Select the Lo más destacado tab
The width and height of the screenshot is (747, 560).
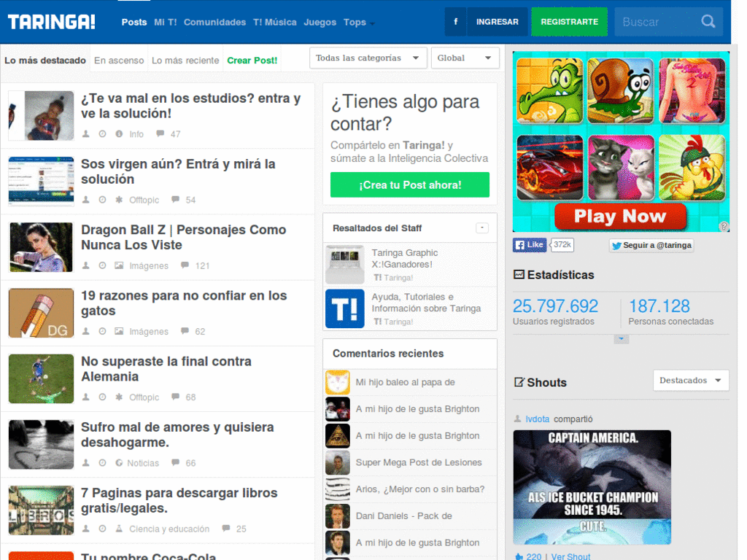click(x=45, y=61)
